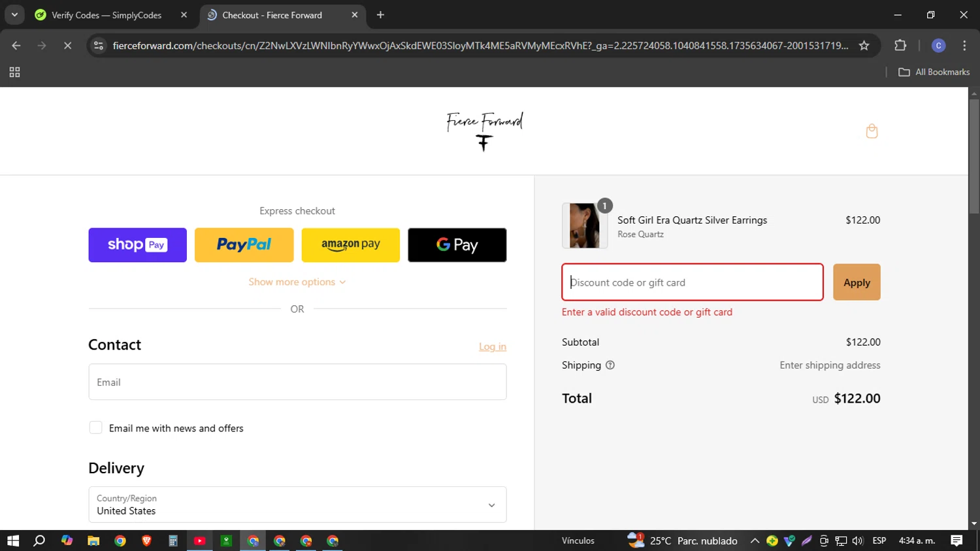Image resolution: width=980 pixels, height=551 pixels.
Task: Open the tab search dropdown arrow
Action: pos(14,14)
